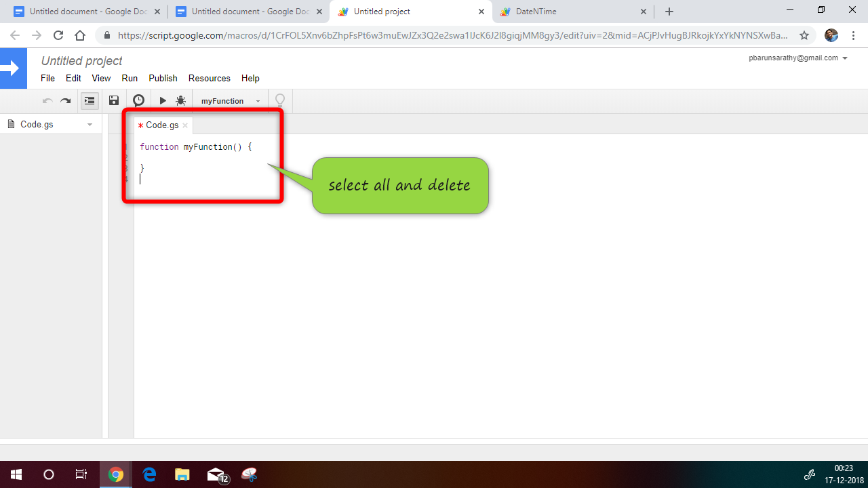The height and width of the screenshot is (488, 868).
Task: Click the function myFunction() code line
Action: pyautogui.click(x=196, y=146)
